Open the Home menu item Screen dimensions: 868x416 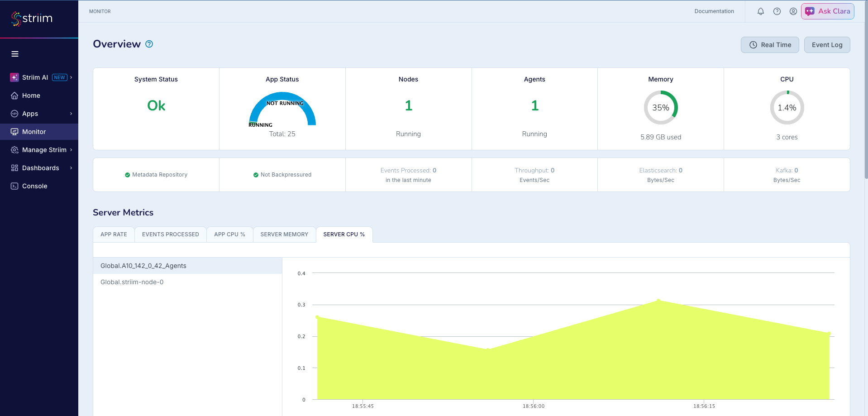(x=39, y=96)
